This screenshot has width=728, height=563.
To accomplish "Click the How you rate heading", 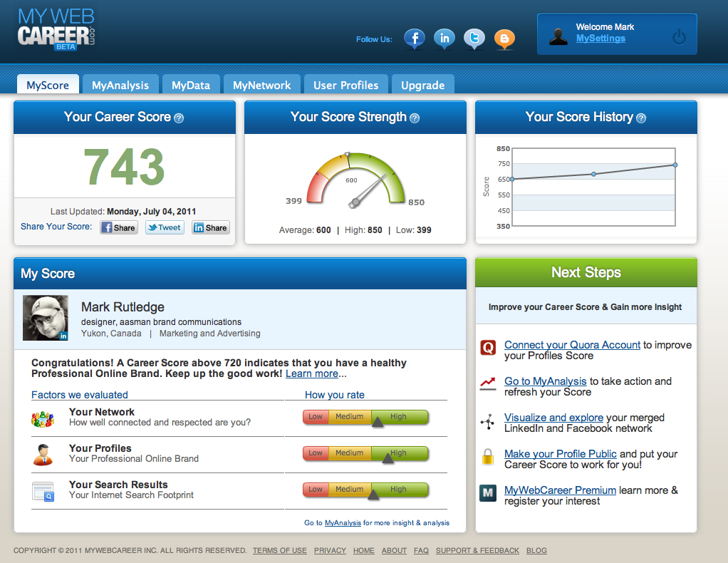I will 334,395.
